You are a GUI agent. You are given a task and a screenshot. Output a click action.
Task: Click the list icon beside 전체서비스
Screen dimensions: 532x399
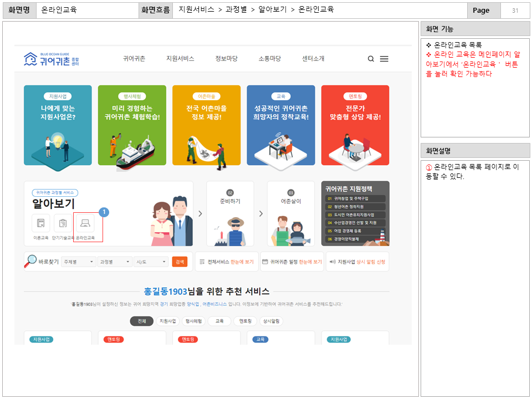tap(201, 262)
